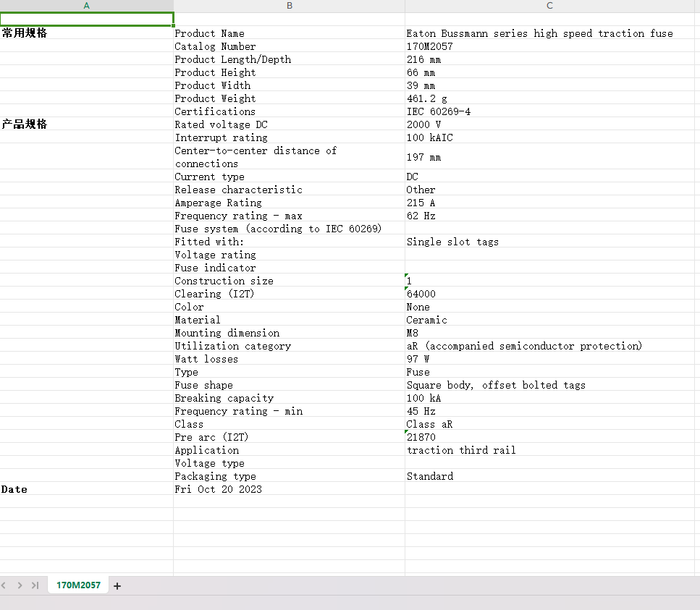Select the 66 mm value

(549, 72)
